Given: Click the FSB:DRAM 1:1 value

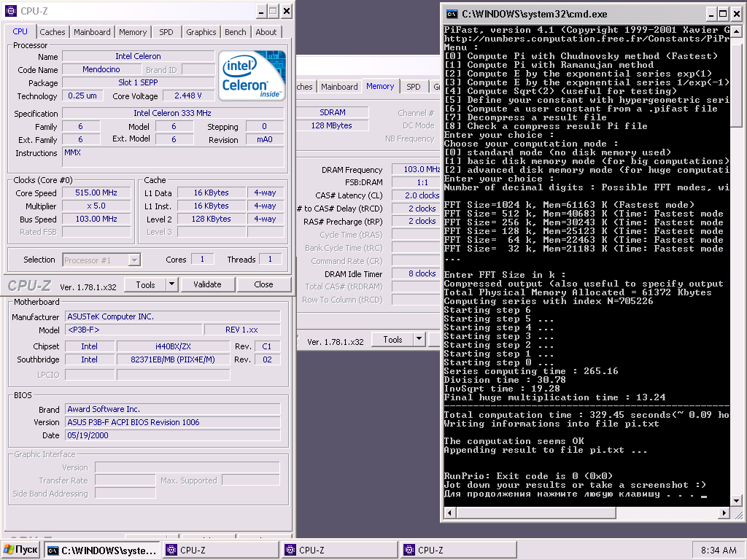Looking at the screenshot, I should [416, 182].
